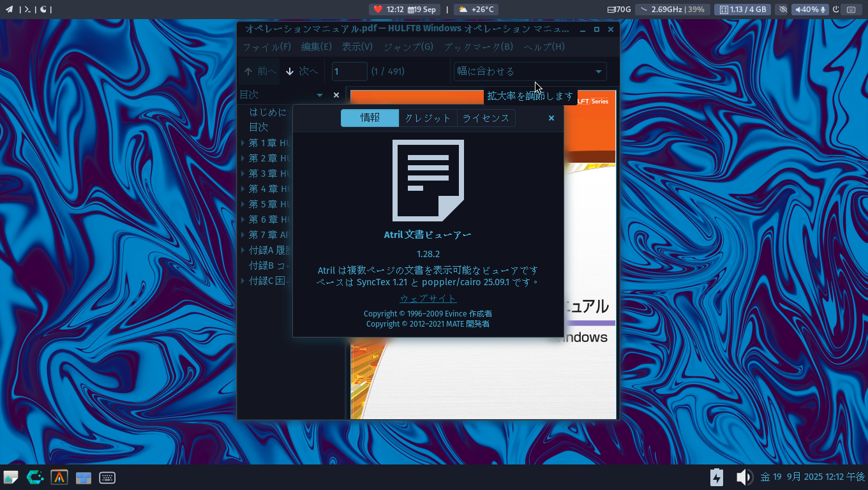Open the +26°C weather widget
Viewport: 868px width, 490px height.
tap(476, 10)
